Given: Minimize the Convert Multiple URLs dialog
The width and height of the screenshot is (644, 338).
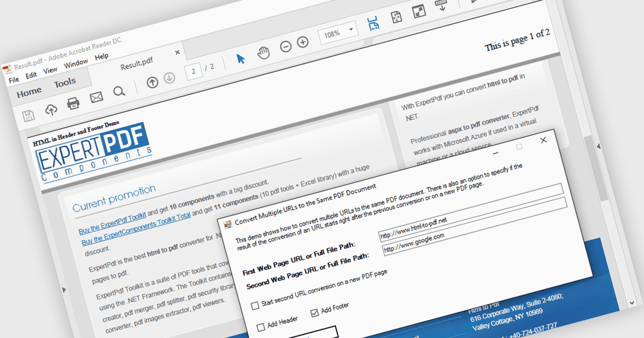Looking at the screenshot, I should pos(495,153).
